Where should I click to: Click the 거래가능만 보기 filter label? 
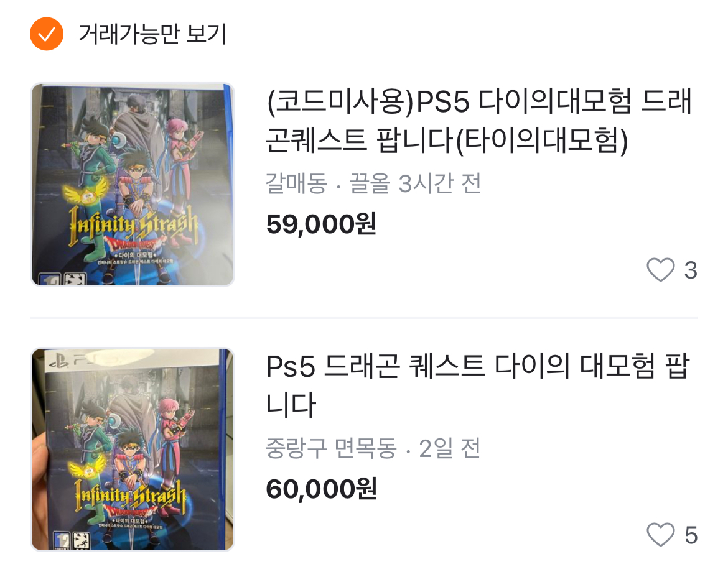(152, 34)
